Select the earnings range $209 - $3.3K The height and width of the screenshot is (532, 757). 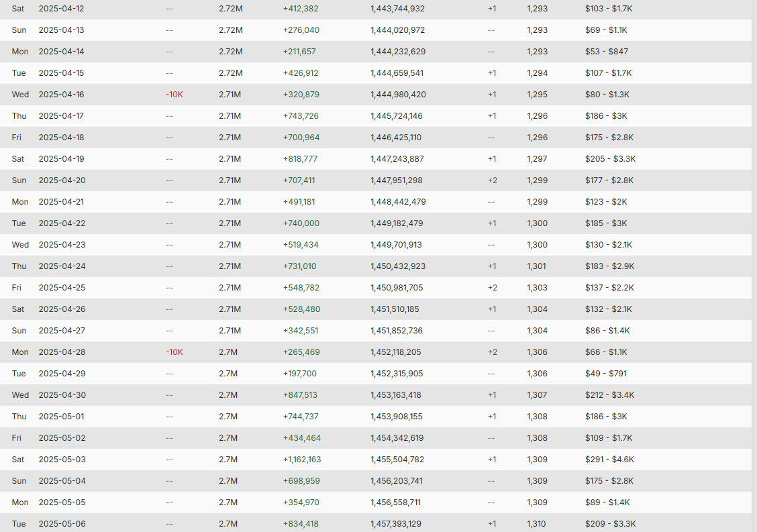pos(610,524)
